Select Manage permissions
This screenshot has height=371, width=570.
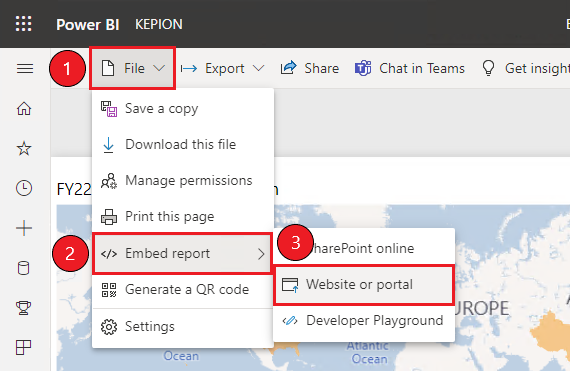coord(182,181)
